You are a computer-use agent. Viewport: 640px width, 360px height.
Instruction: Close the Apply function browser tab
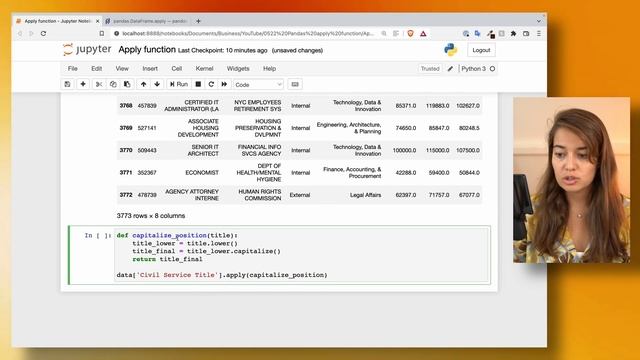click(x=98, y=21)
